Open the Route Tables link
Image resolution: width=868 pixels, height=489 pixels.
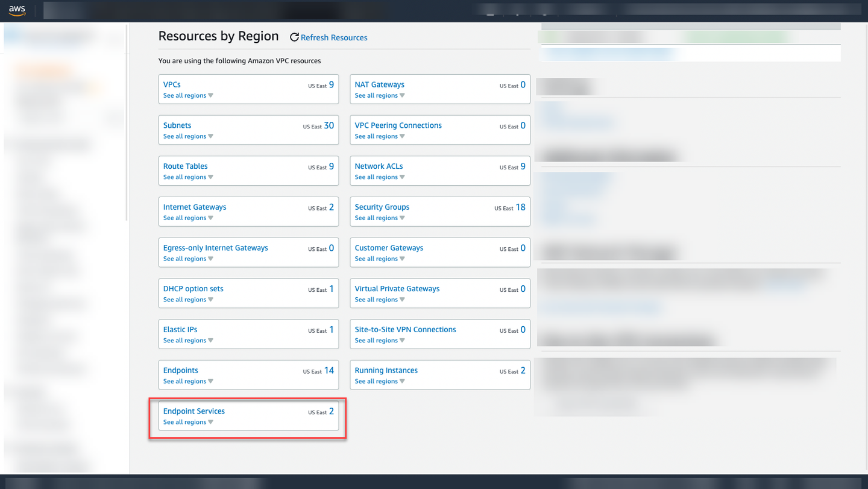186,166
